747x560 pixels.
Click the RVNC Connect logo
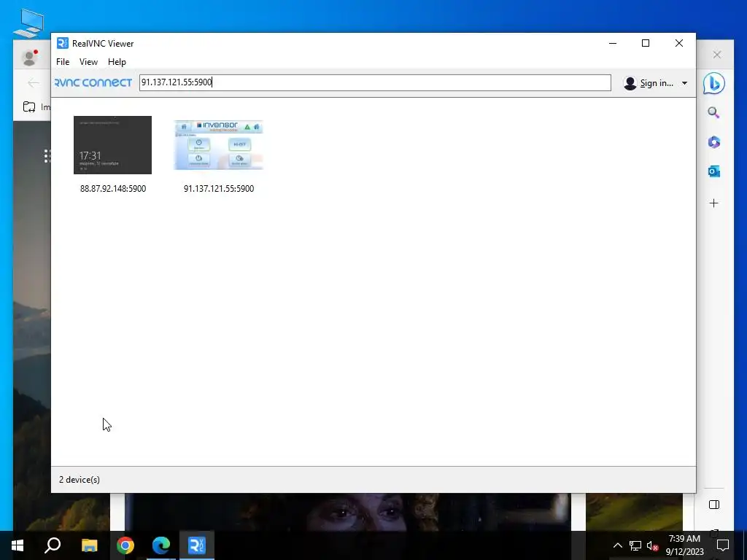coord(93,83)
